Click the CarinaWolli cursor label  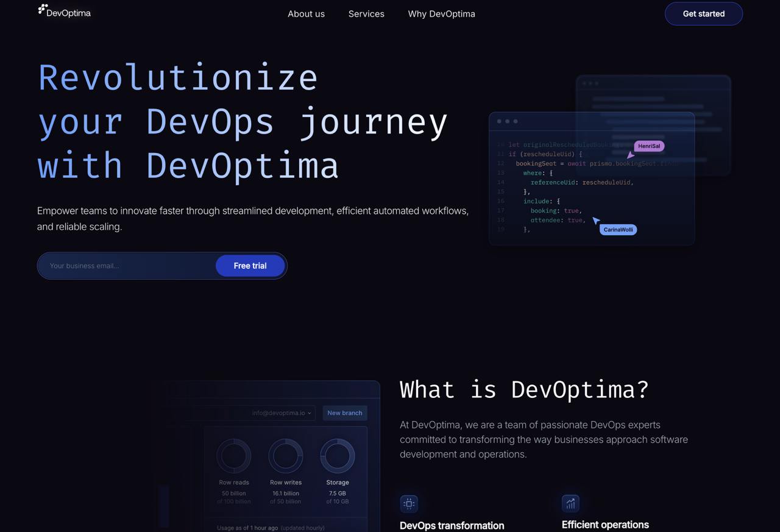point(618,230)
